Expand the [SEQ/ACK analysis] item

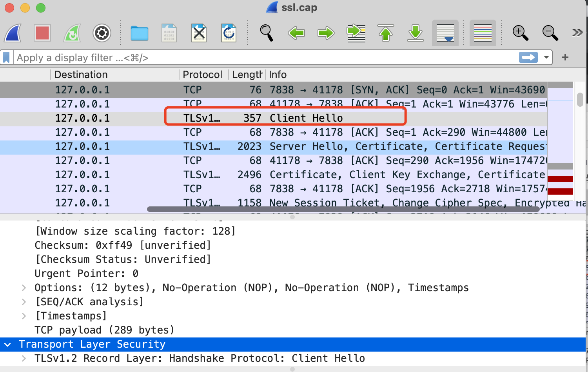pyautogui.click(x=24, y=302)
